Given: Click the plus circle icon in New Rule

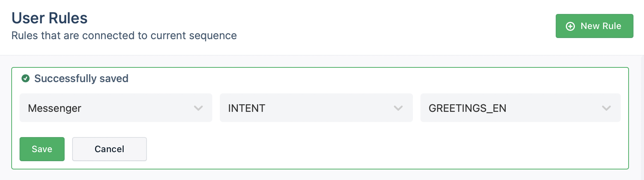Looking at the screenshot, I should tap(570, 26).
